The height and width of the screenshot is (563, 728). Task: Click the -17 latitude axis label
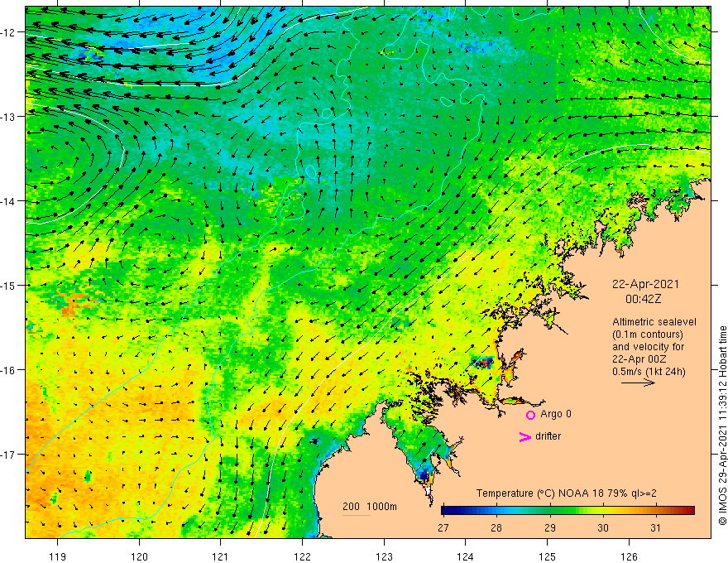9,455
